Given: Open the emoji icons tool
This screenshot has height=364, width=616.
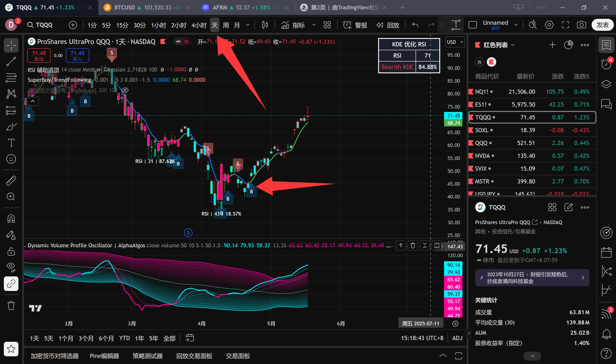Looking at the screenshot, I should click(x=11, y=159).
